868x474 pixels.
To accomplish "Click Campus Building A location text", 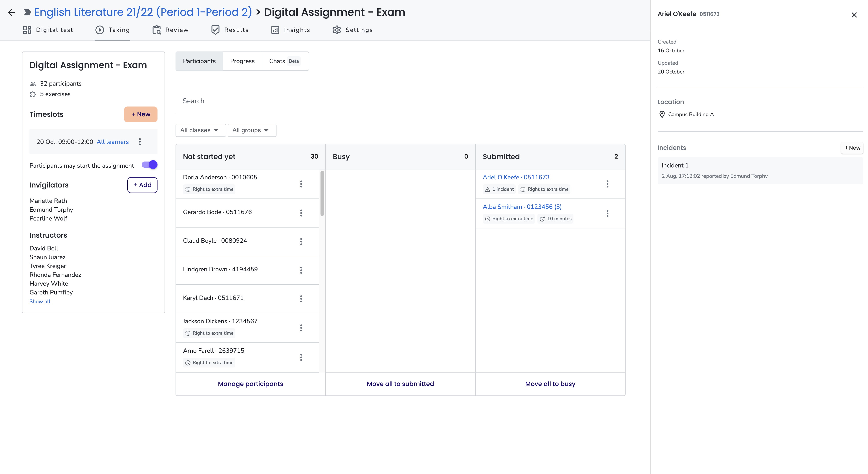I will [x=691, y=115].
